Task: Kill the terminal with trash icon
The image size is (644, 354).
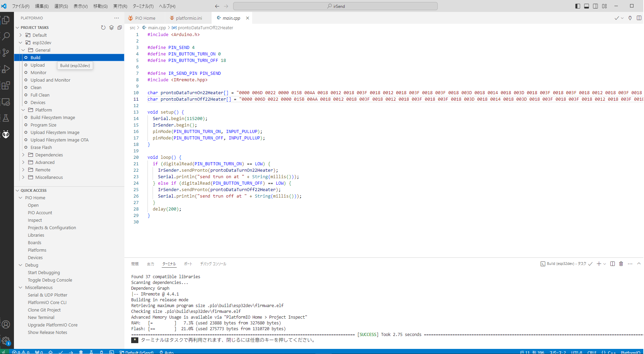Action: tap(621, 264)
